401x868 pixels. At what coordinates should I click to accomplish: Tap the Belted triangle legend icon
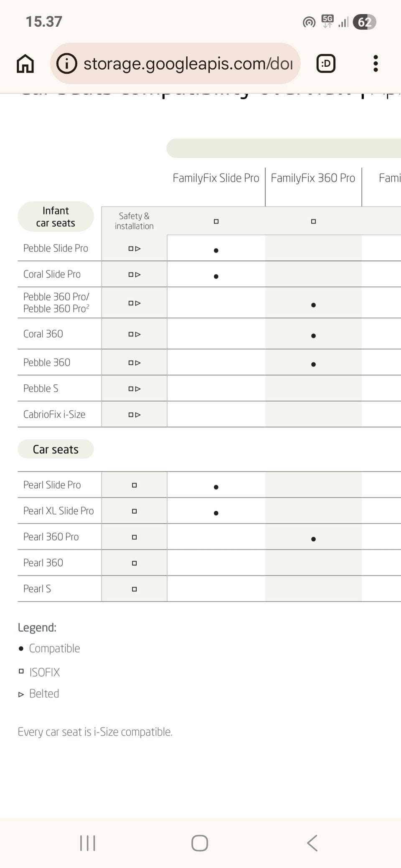point(21,694)
